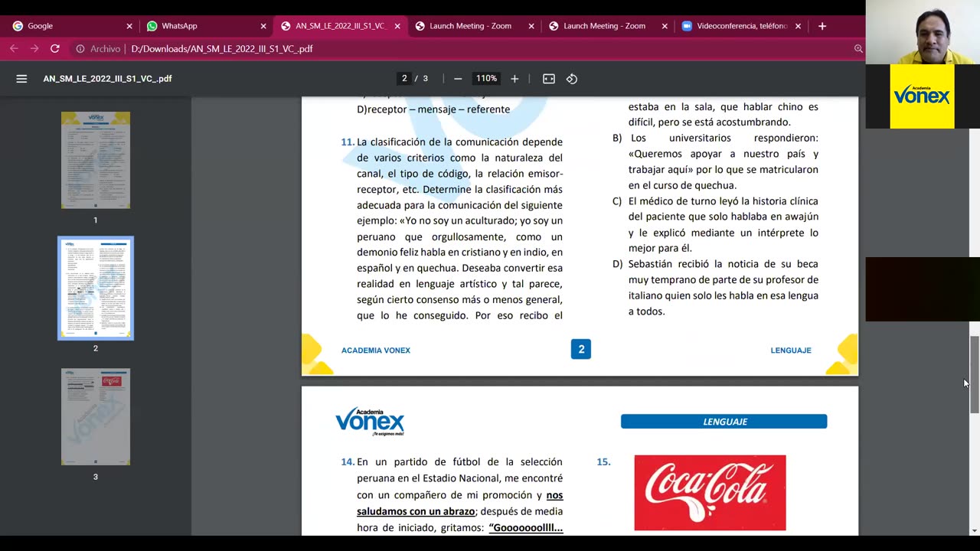980x551 pixels.
Task: Open the PDF sidebar hamburger menu
Action: (x=21, y=79)
